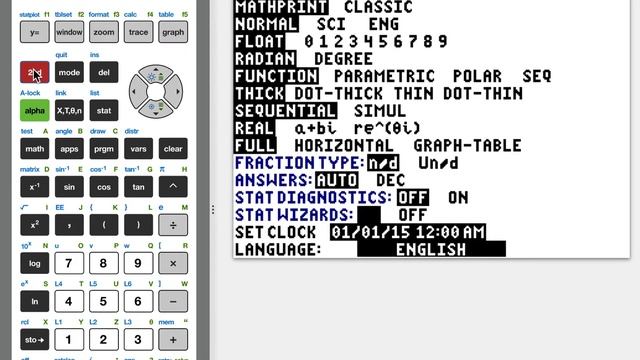Screen dimensions: 640x360
Task: Click the tan key
Action: click(x=138, y=187)
